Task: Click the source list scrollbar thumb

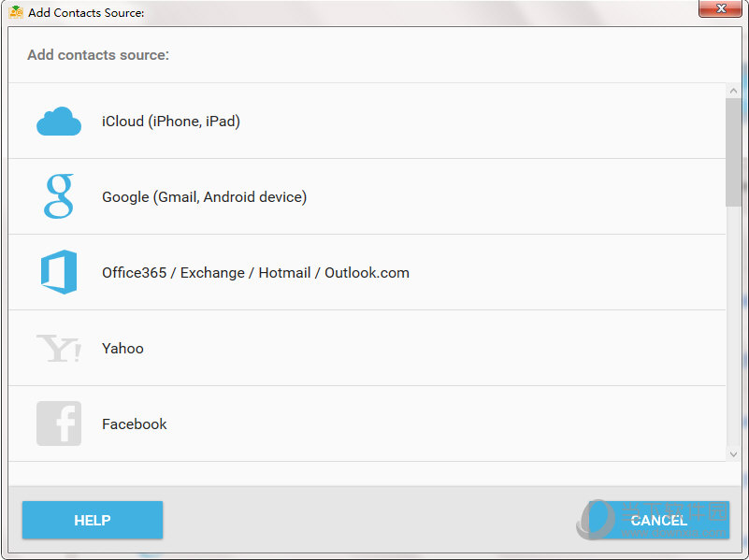Action: (x=733, y=152)
